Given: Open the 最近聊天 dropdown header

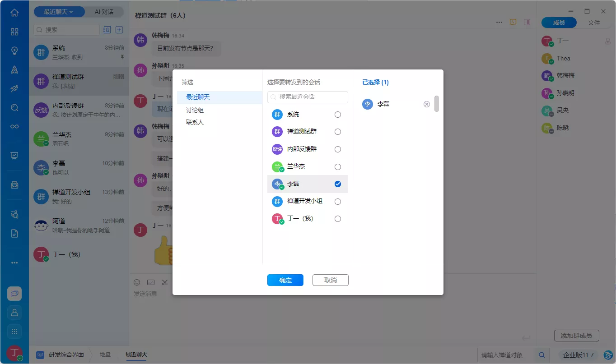Looking at the screenshot, I should pos(59,12).
